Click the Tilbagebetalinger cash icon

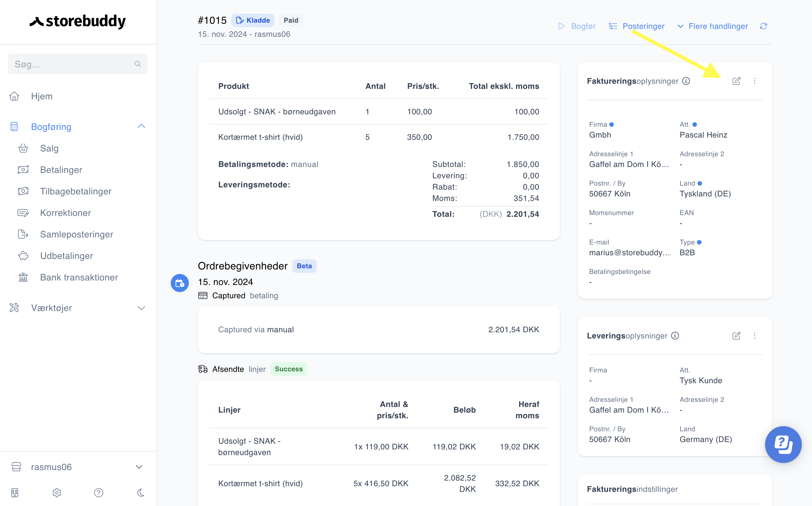[23, 191]
